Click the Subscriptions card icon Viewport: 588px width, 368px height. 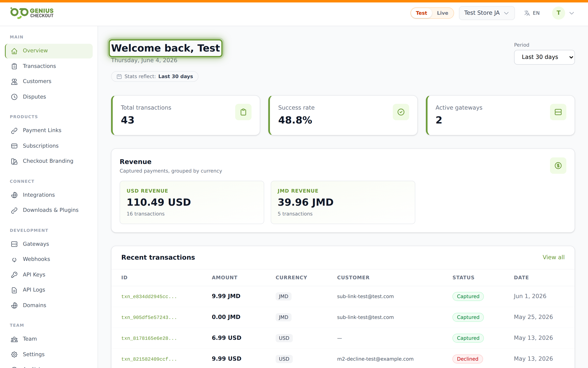coord(14,146)
